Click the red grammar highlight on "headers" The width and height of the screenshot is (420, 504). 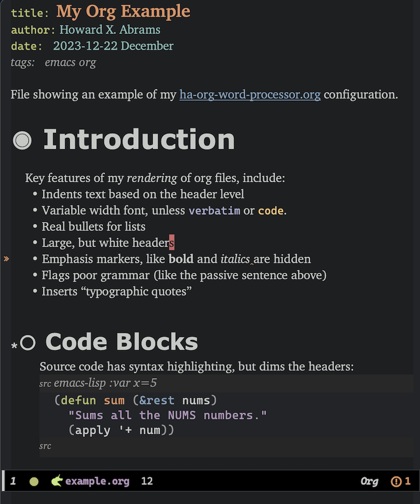(x=171, y=242)
